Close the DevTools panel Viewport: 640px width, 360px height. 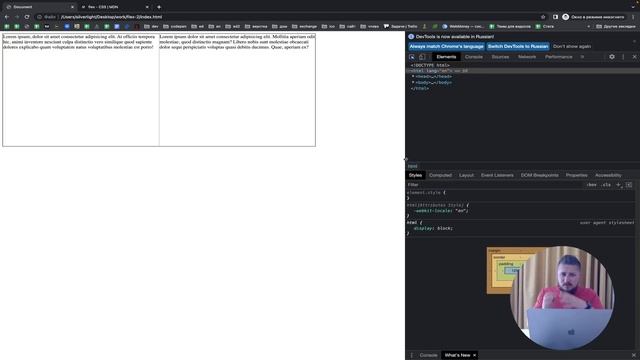coord(634,57)
